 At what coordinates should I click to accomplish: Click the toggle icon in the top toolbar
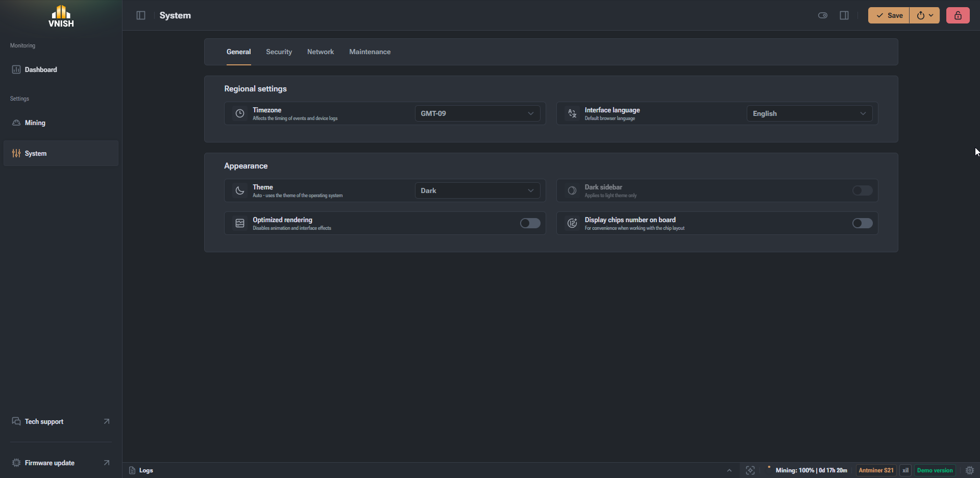coord(823,15)
